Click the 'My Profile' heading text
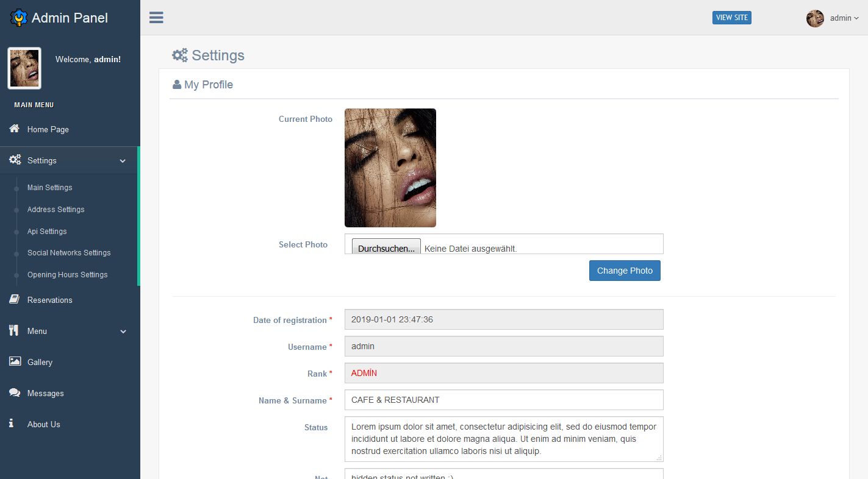Image resolution: width=868 pixels, height=479 pixels. 209,85
